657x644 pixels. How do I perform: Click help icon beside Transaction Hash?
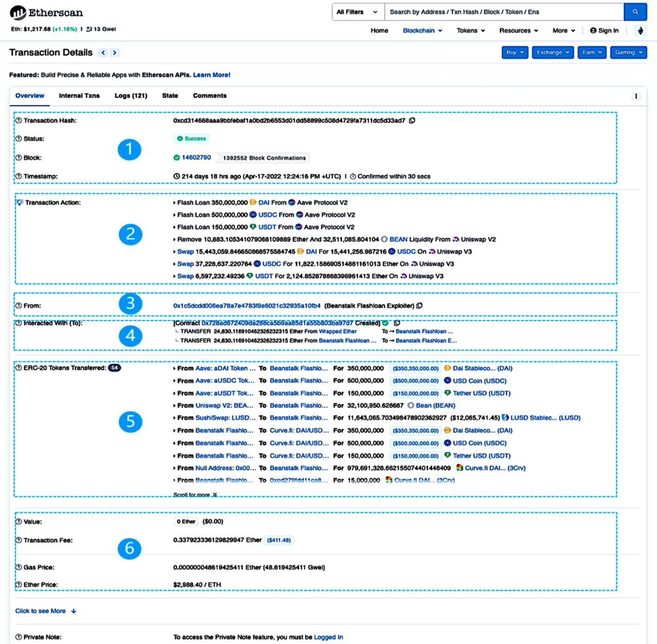pyautogui.click(x=19, y=120)
